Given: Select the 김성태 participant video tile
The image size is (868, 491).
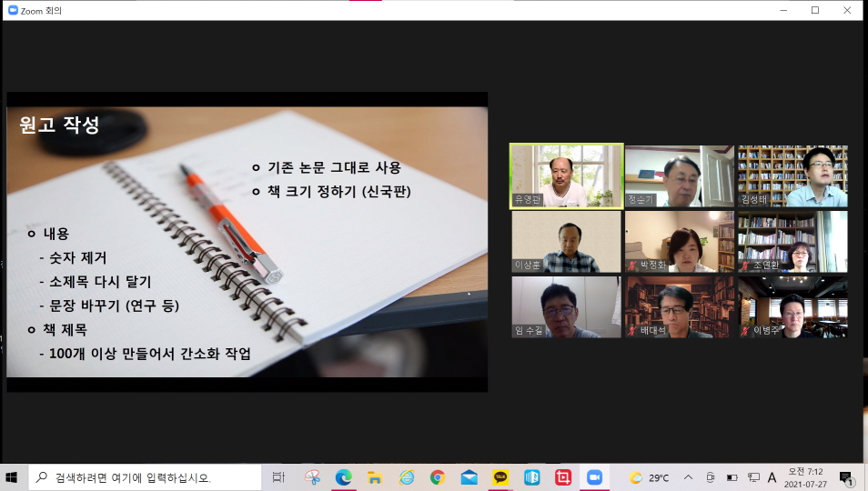Looking at the screenshot, I should pos(792,176).
